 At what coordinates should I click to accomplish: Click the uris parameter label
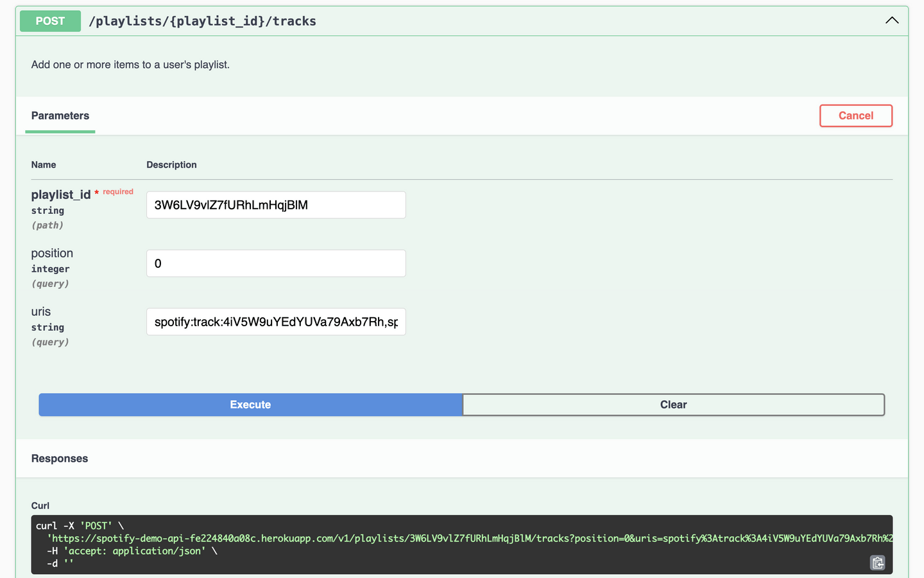41,311
